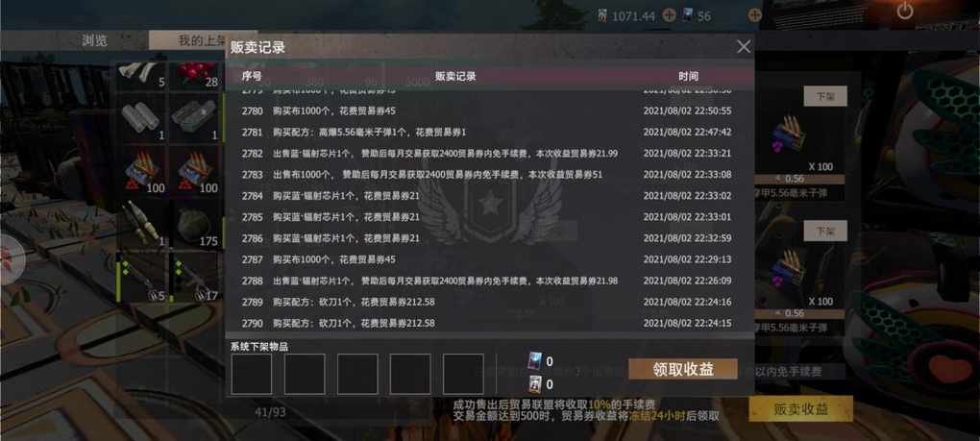Tap plus icon beside 56 trade coupons
Viewport: 980px width, 441px height.
pyautogui.click(x=755, y=15)
